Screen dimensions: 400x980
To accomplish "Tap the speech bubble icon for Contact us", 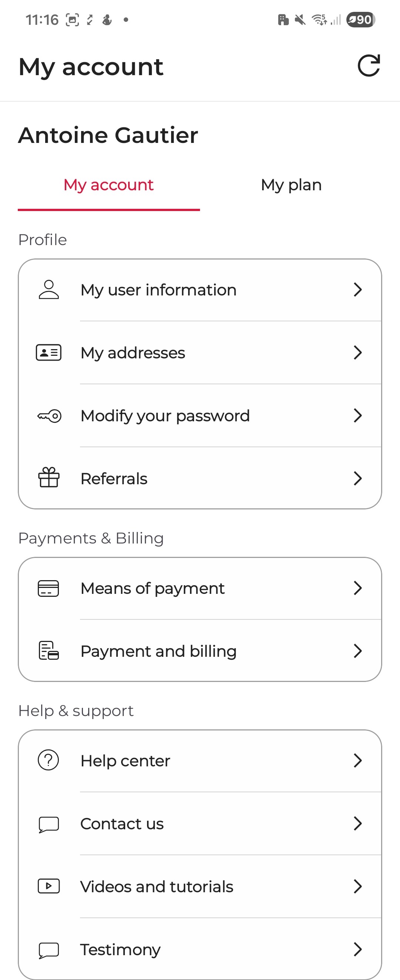I will 49,825.
